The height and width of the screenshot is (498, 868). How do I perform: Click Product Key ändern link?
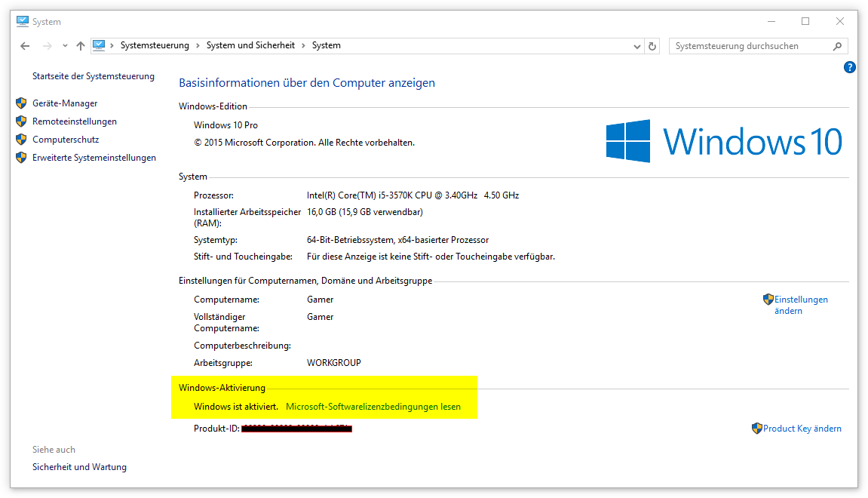click(x=802, y=429)
